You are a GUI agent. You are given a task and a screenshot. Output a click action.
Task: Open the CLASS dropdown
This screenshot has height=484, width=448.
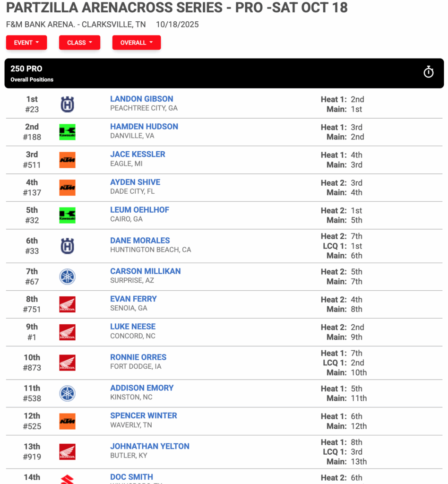(x=79, y=43)
